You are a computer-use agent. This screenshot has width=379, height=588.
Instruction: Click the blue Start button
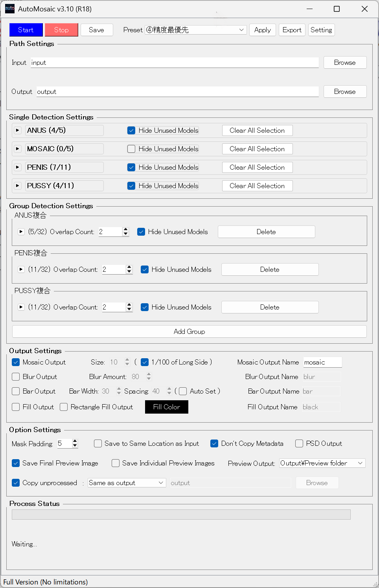click(26, 30)
